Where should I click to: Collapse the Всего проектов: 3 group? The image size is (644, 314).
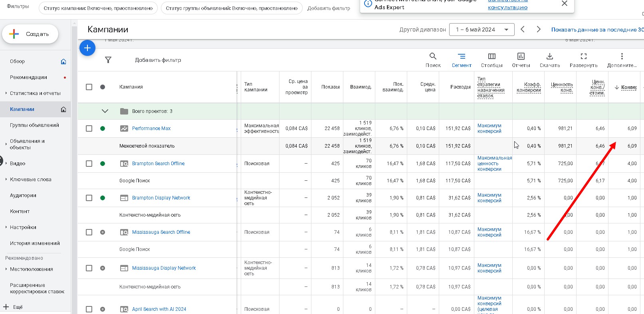[105, 111]
